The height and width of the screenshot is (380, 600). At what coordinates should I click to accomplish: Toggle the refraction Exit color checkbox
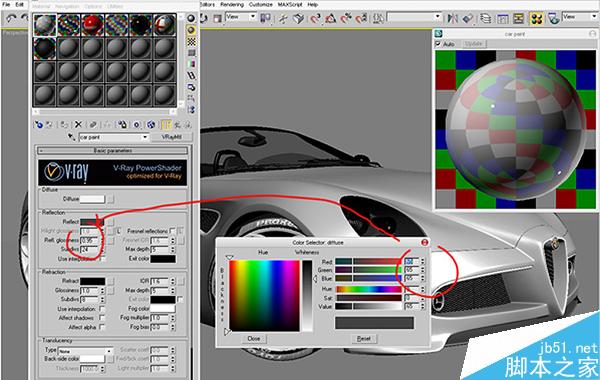pos(180,299)
